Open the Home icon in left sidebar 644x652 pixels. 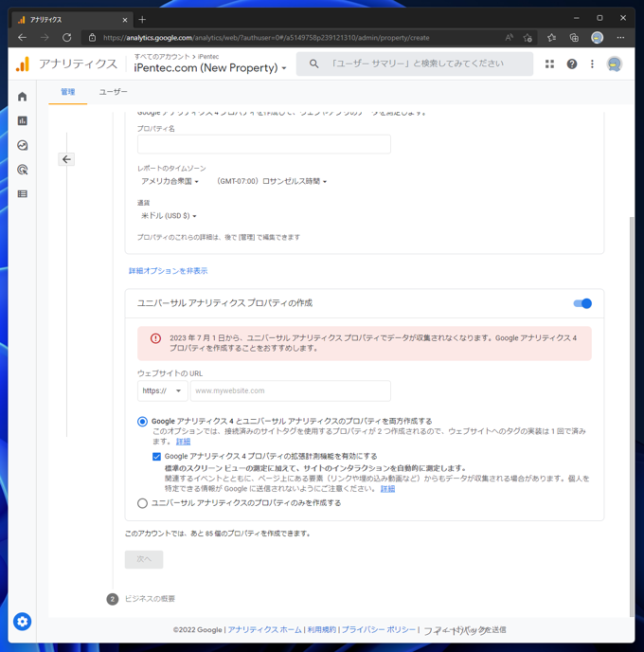point(23,97)
